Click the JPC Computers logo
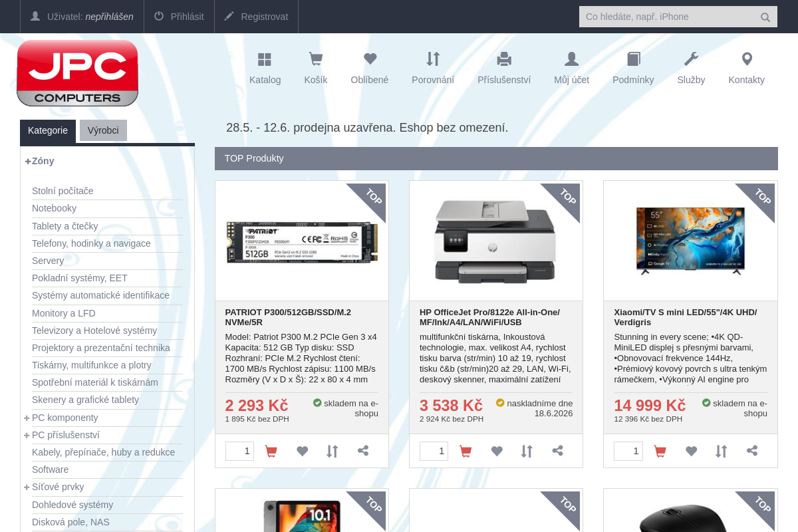The image size is (798, 532). pos(77,72)
